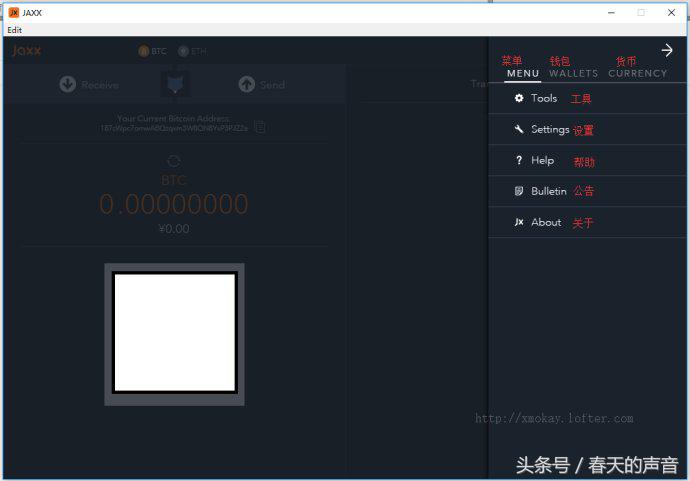Click the 0.00000000 BTC balance
This screenshot has width=690, height=481.
click(174, 204)
